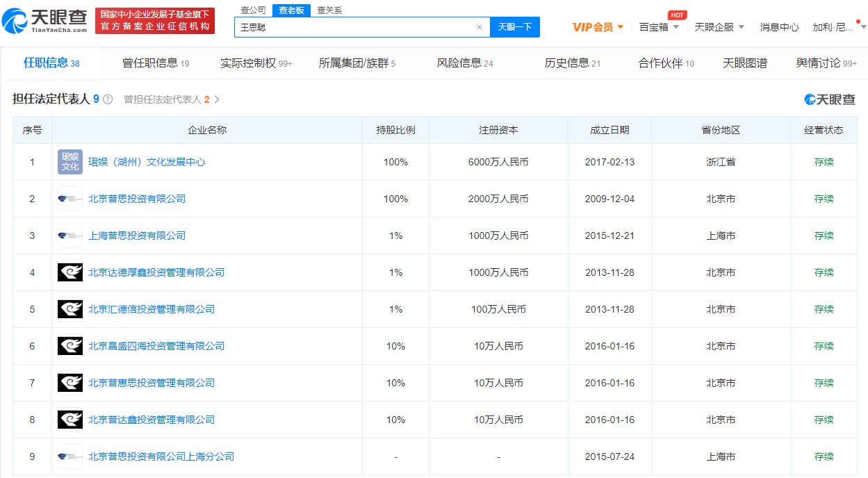Click the 北京普思投资有限公司 logo icon
This screenshot has height=478, width=868.
coord(70,199)
